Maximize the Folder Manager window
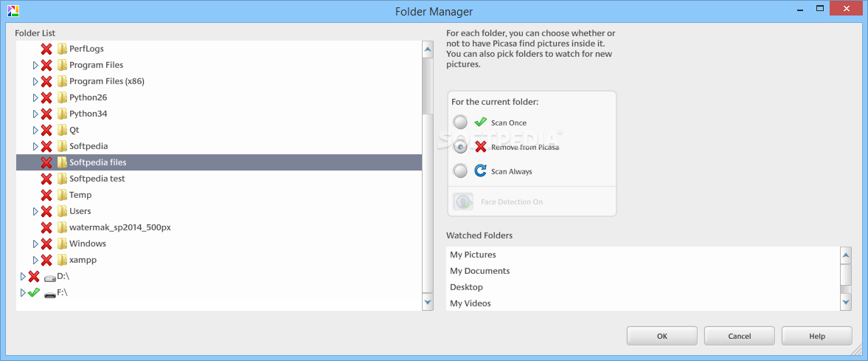This screenshot has width=868, height=361. 820,8
